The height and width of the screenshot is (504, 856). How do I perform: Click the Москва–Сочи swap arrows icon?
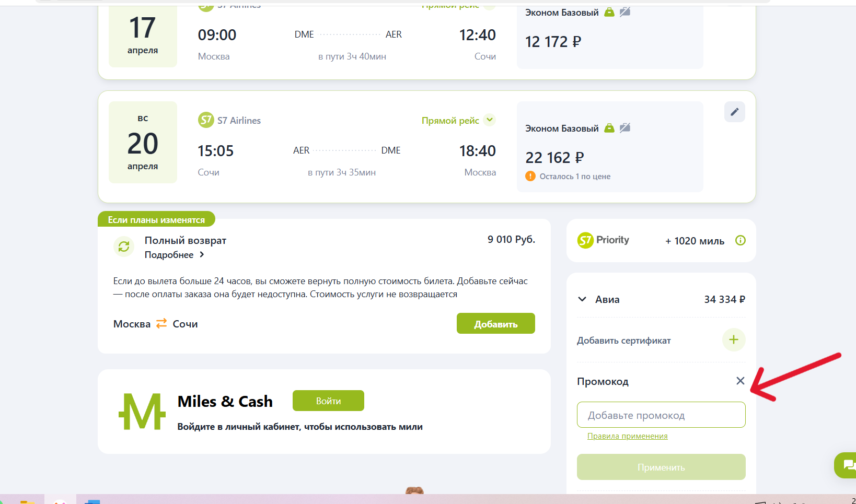tap(161, 323)
